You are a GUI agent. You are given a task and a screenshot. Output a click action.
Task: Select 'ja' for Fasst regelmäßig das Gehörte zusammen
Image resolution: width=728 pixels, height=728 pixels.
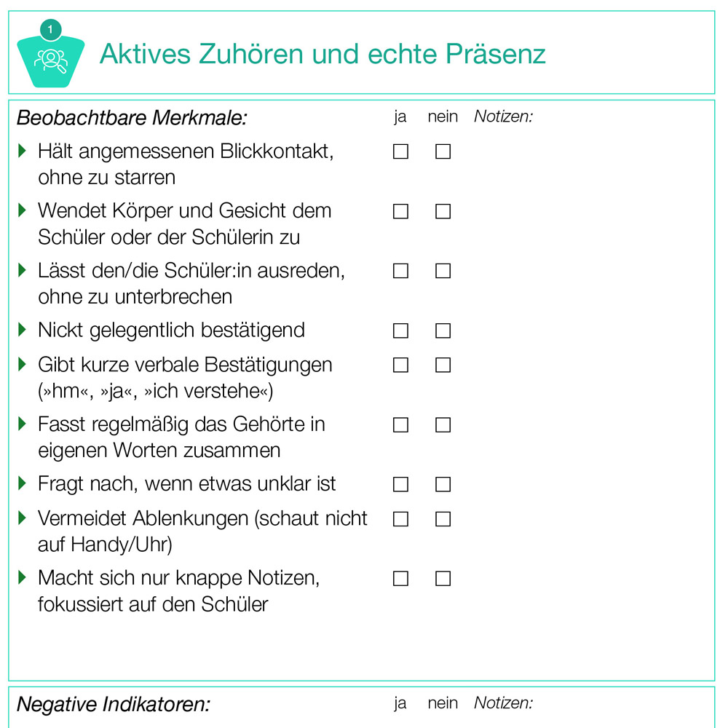pyautogui.click(x=400, y=424)
